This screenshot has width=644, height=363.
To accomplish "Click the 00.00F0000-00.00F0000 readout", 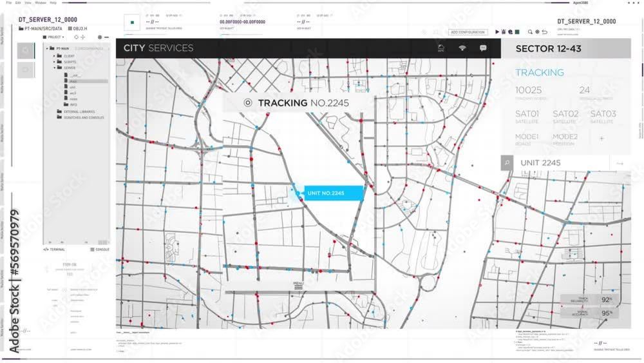I will point(242,22).
